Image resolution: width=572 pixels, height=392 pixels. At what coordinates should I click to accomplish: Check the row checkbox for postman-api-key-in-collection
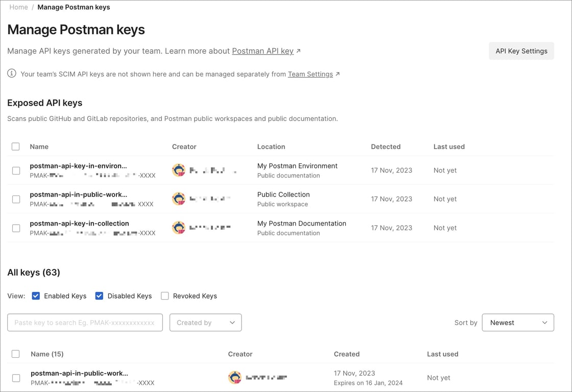coord(15,228)
